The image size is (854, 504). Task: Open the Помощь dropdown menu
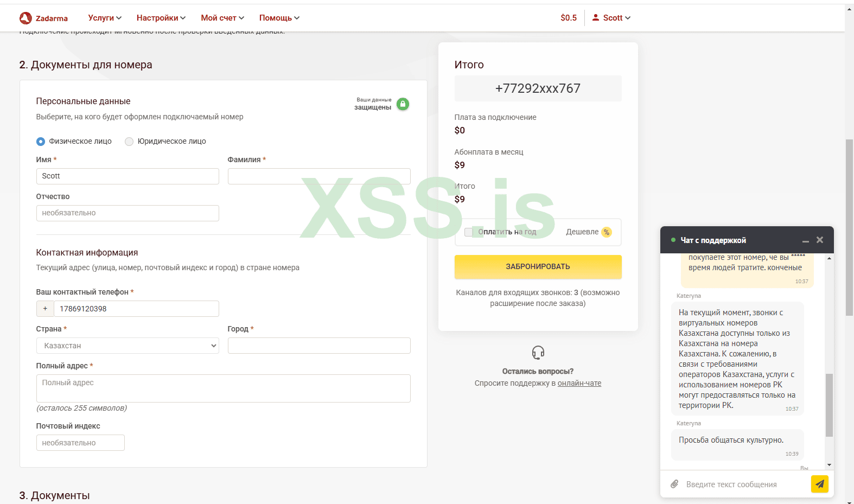pyautogui.click(x=279, y=18)
